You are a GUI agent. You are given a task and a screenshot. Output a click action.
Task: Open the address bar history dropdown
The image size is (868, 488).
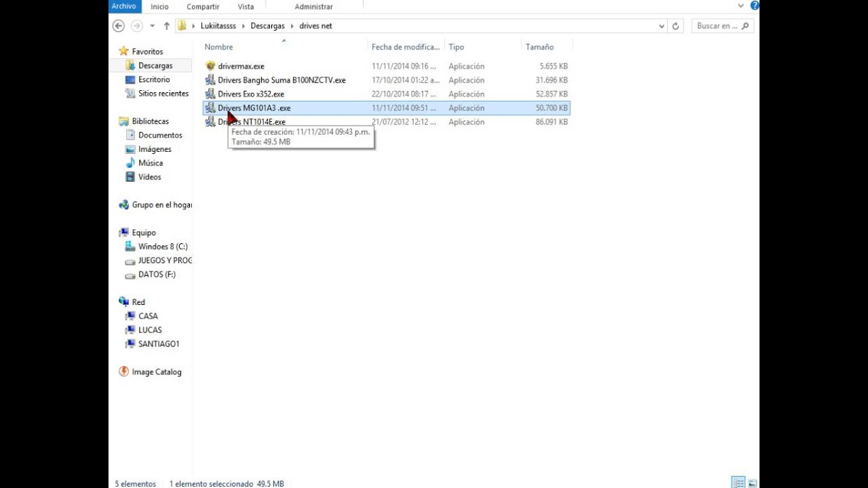point(662,26)
